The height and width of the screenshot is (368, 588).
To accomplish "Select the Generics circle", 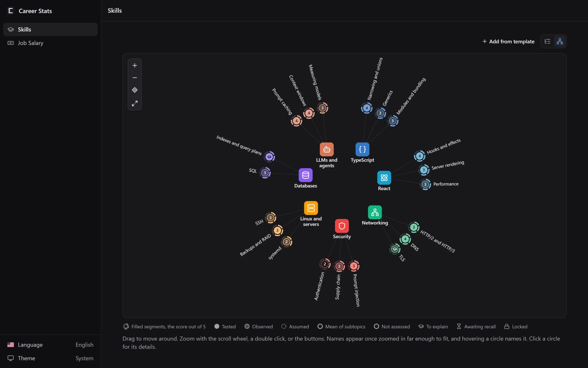I will [380, 113].
